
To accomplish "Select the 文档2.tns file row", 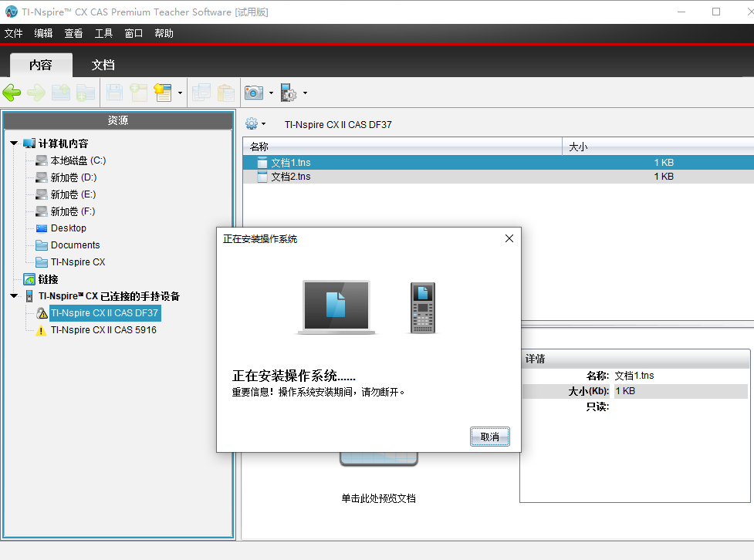I will 499,177.
